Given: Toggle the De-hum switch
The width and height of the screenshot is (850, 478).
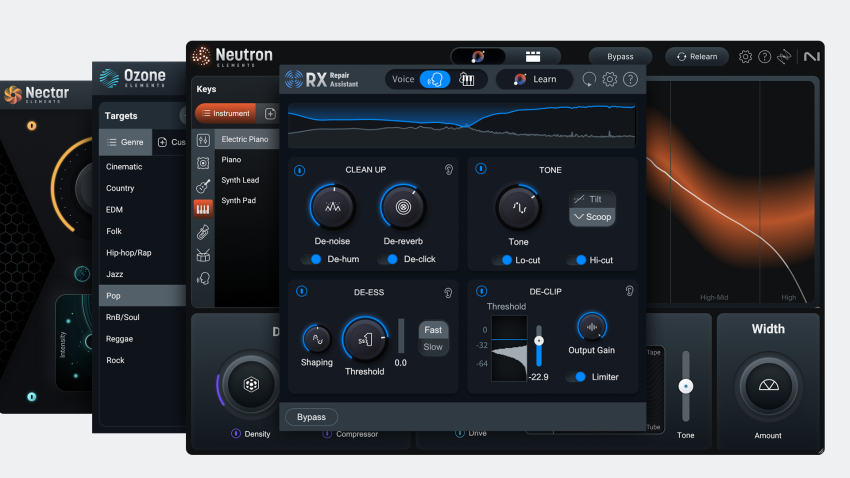Looking at the screenshot, I should pos(312,260).
